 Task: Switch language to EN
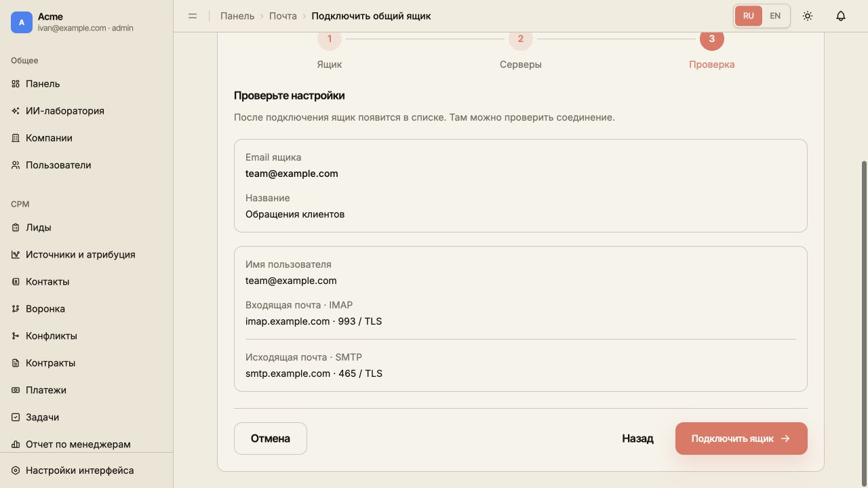click(x=775, y=16)
